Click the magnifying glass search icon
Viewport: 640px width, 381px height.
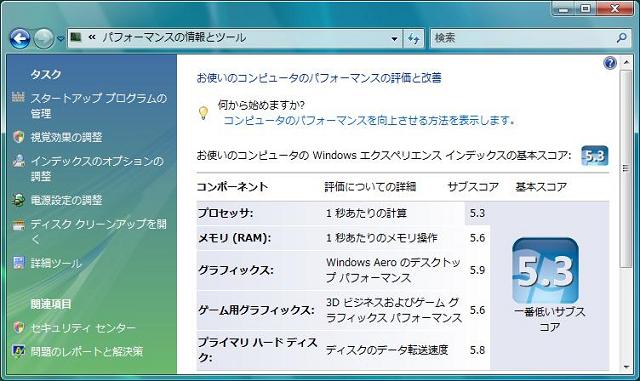tap(622, 38)
